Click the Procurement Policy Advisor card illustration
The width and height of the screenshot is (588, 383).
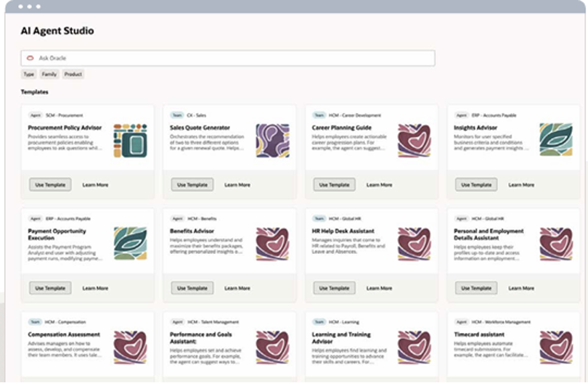[131, 141]
